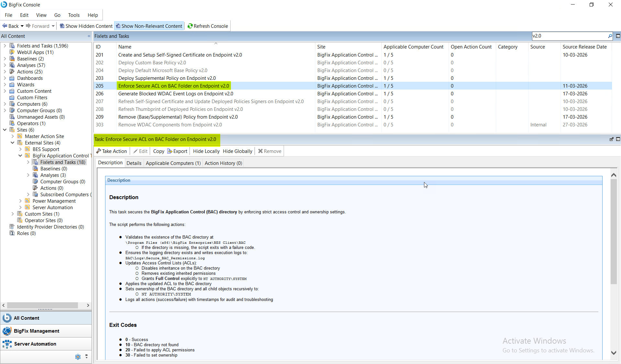Click the Export icon on the task toolbar
The width and height of the screenshot is (621, 364).
click(169, 151)
